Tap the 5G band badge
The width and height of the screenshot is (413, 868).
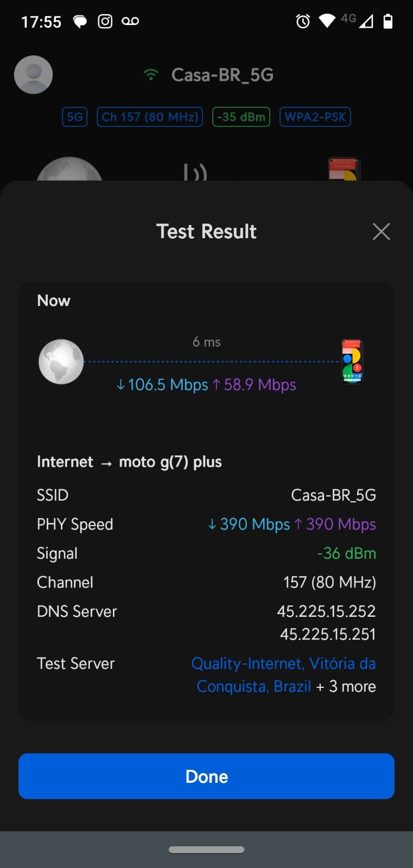coord(75,117)
